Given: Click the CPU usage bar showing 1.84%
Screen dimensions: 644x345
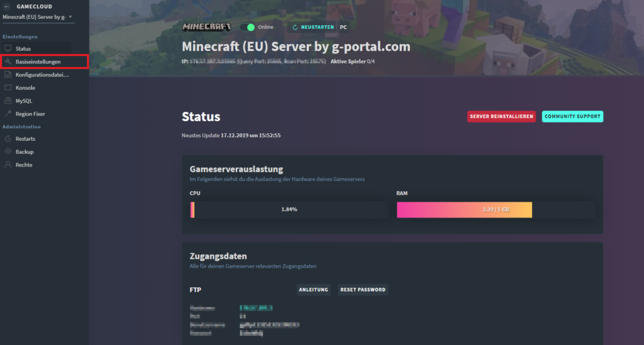Looking at the screenshot, I should point(289,210).
